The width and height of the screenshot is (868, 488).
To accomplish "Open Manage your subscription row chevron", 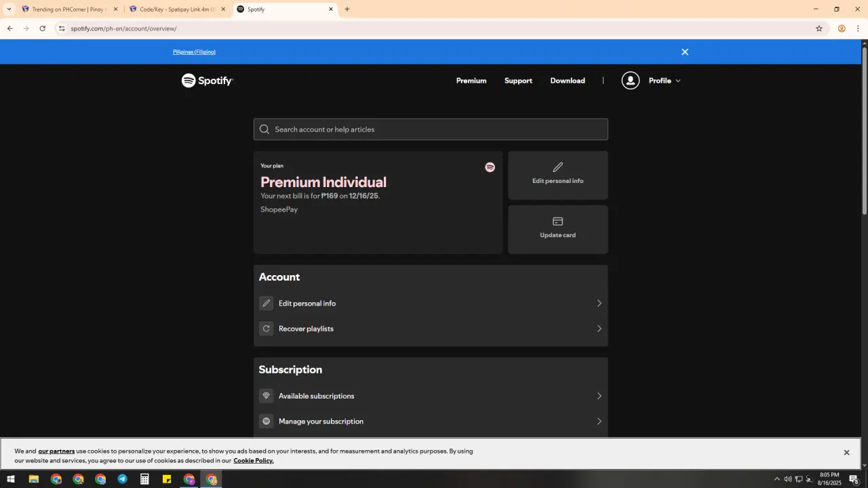I will (x=599, y=422).
